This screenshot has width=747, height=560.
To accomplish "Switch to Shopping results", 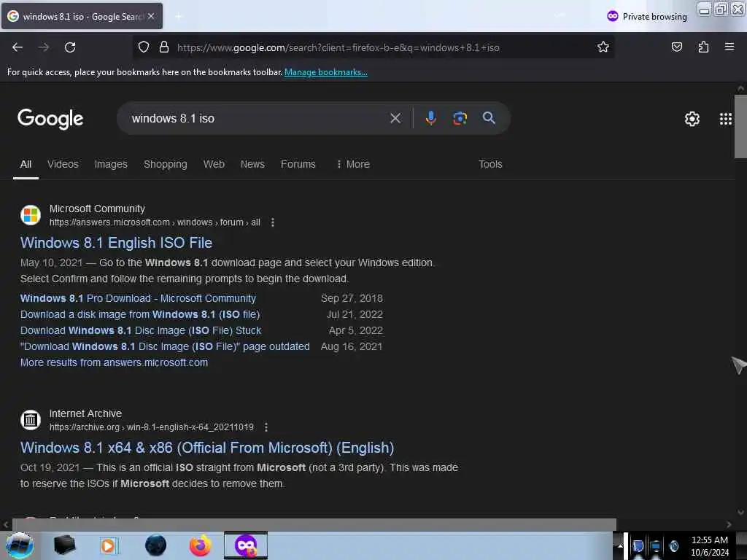I will point(166,164).
